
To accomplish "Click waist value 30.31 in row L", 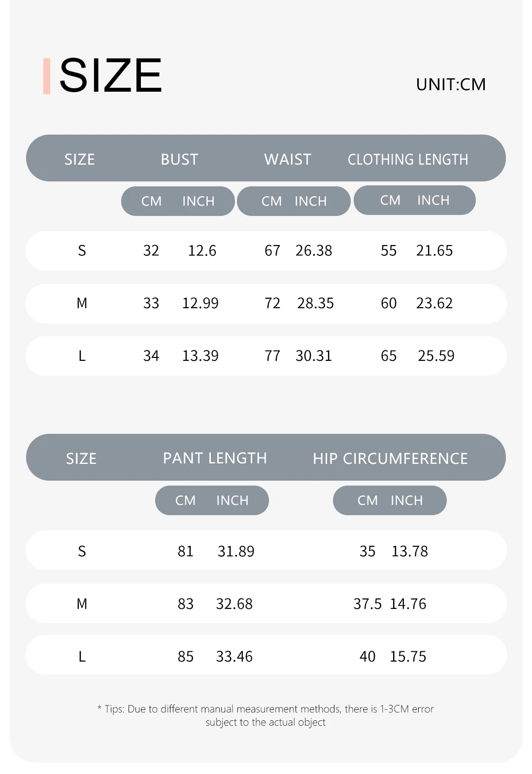I will [314, 356].
